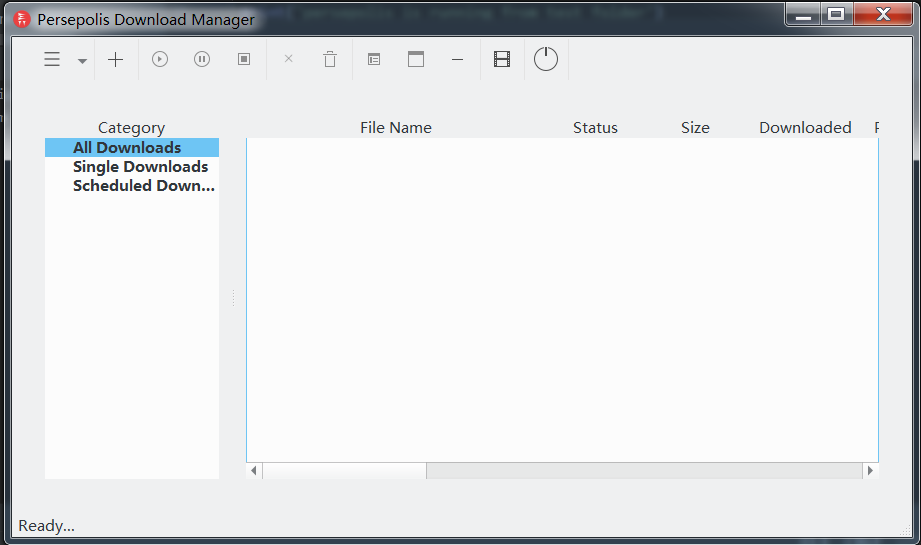
Task: Open download properties icon
Action: point(374,60)
